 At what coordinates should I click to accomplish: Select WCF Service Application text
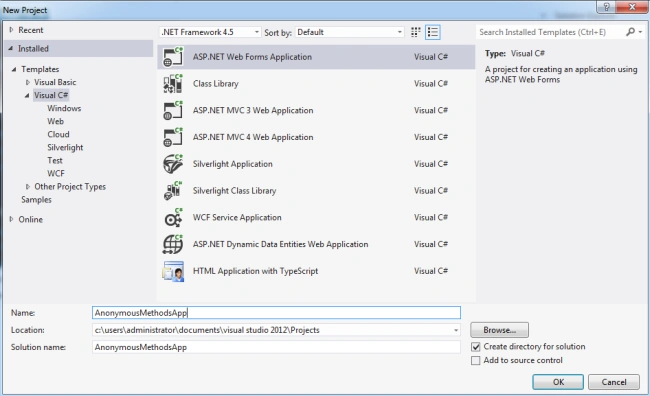click(237, 217)
